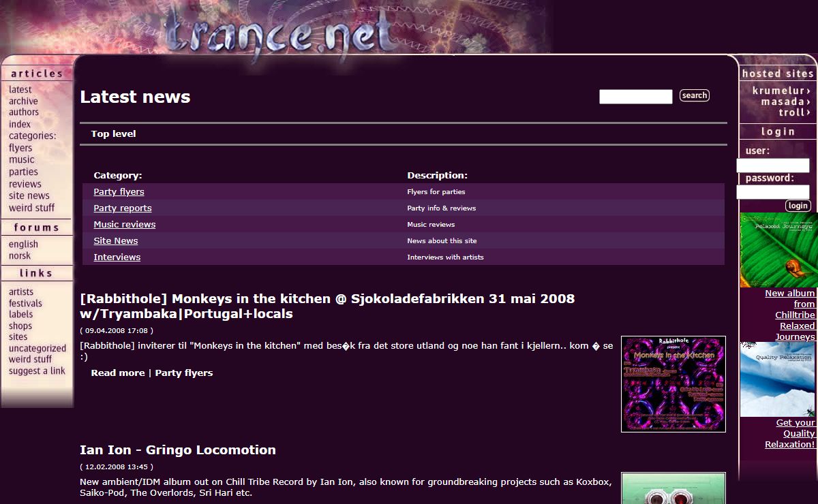Click the Top level breadcrumb

113,133
